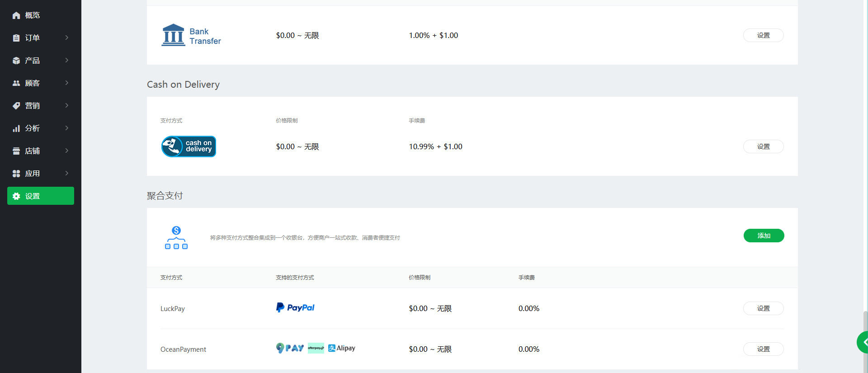Open 设置 for Cash on Delivery
The image size is (868, 373).
point(763,146)
